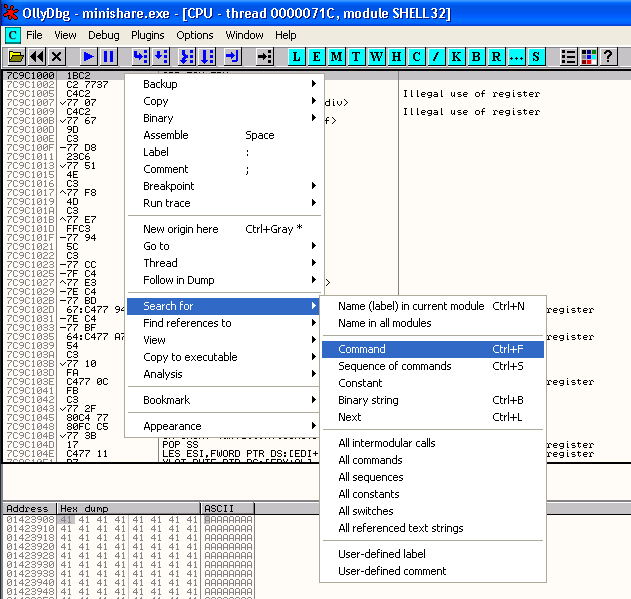
Task: Expand the Binary submenu
Action: tap(225, 118)
